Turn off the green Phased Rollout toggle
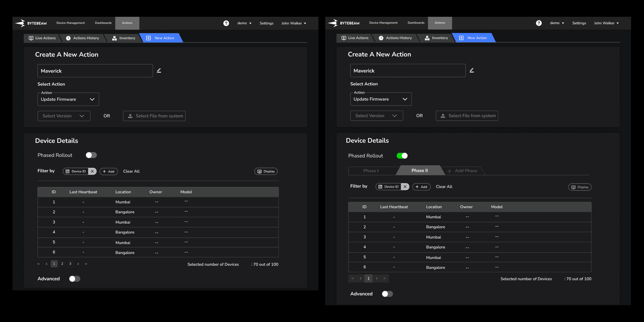 click(x=402, y=156)
